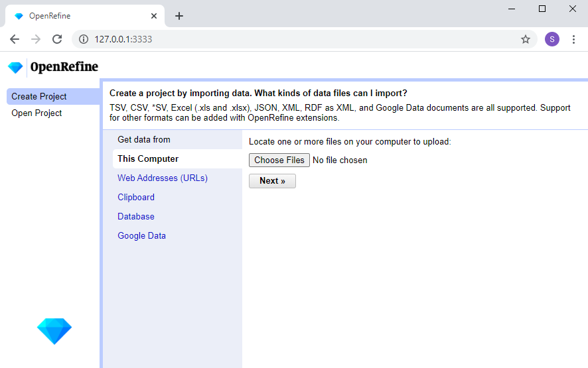
Task: Click the Choose Files button
Action: tap(279, 160)
